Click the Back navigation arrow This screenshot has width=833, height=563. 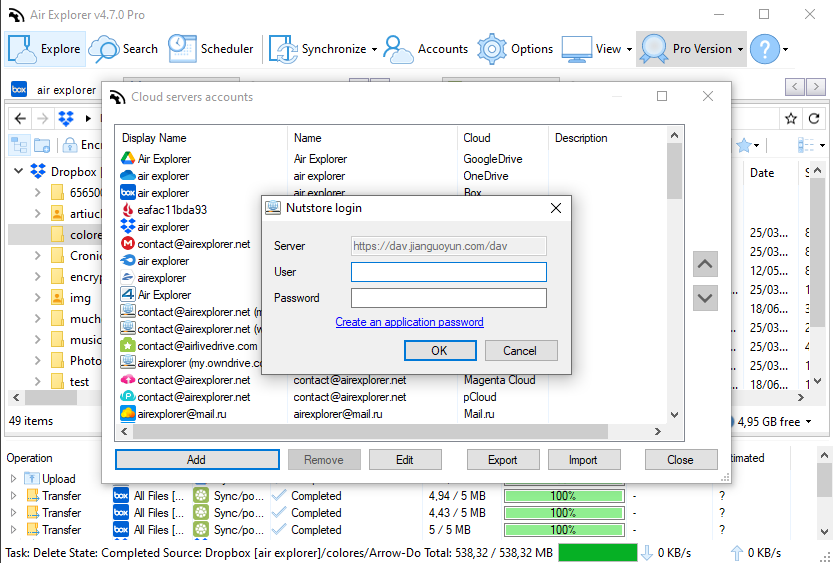pos(20,118)
